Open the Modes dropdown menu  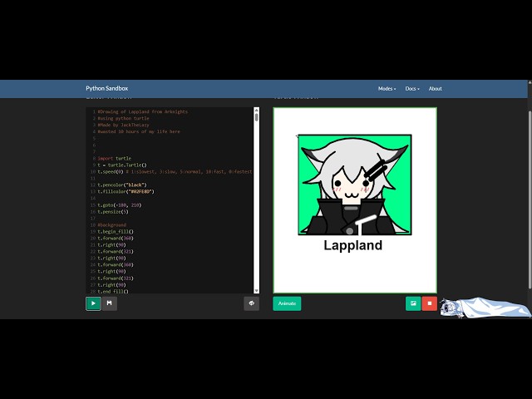pos(387,89)
